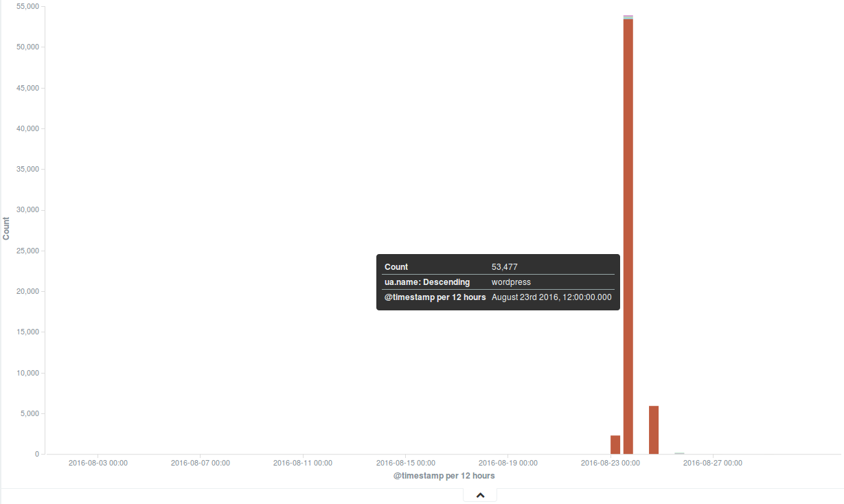Click tooltip date 'August 23rd 2016, 12:00:00.000'
Image resolution: width=844 pixels, height=504 pixels.
point(551,297)
